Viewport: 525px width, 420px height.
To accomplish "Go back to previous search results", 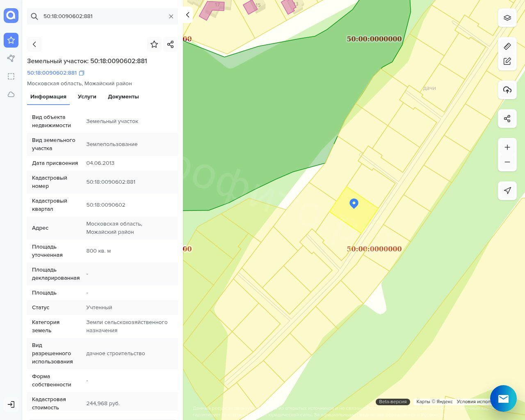I will click(x=34, y=44).
